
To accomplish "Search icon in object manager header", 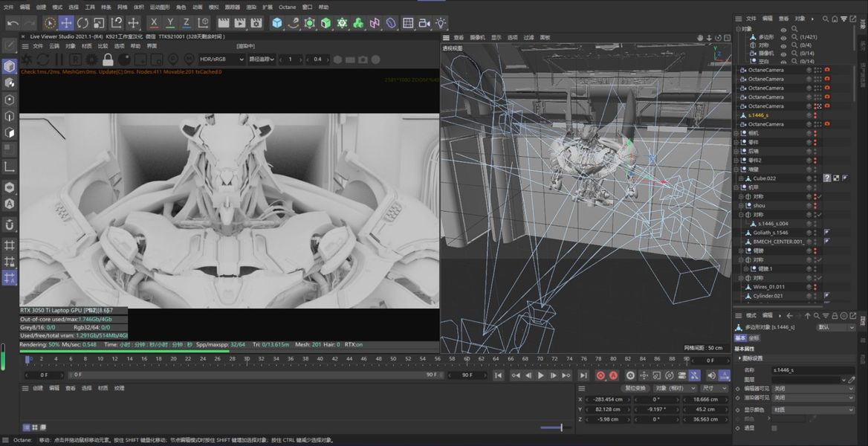I will pos(826,19).
